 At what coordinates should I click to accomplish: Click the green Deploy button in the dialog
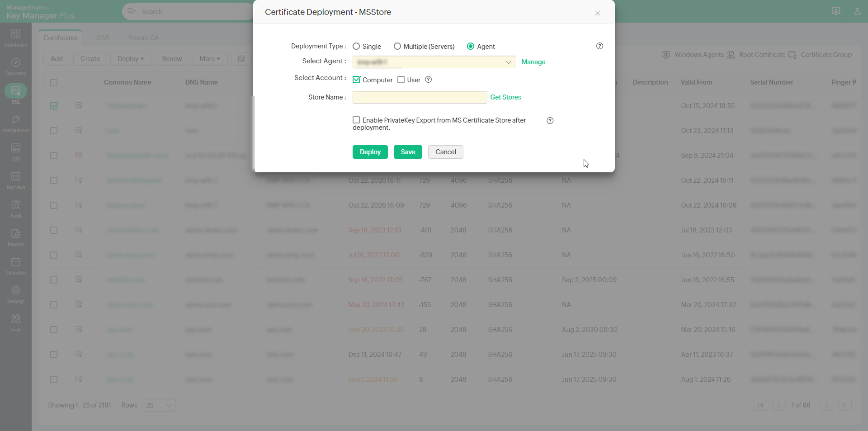(x=370, y=152)
